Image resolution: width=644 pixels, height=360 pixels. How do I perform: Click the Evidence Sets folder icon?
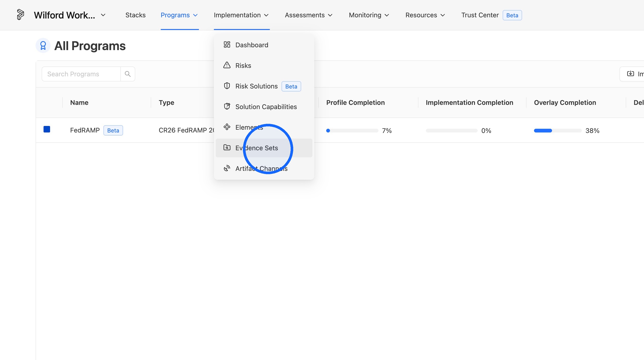tap(227, 147)
